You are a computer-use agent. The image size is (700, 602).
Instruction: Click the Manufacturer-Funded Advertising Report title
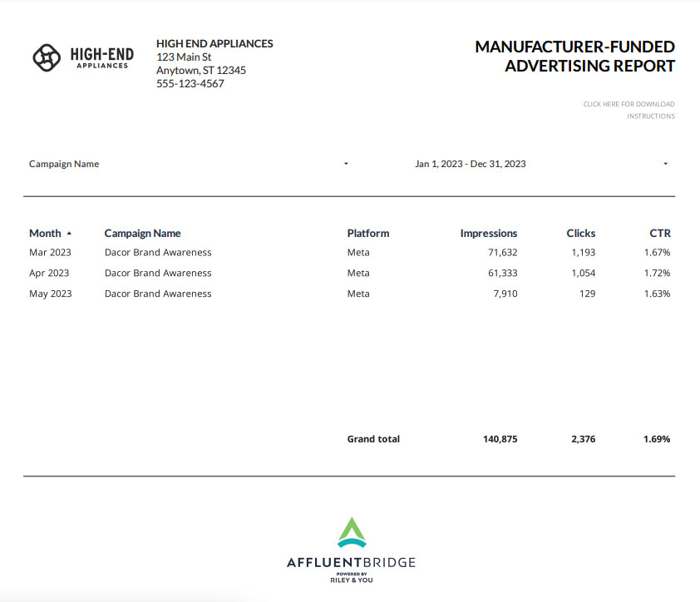(574, 57)
